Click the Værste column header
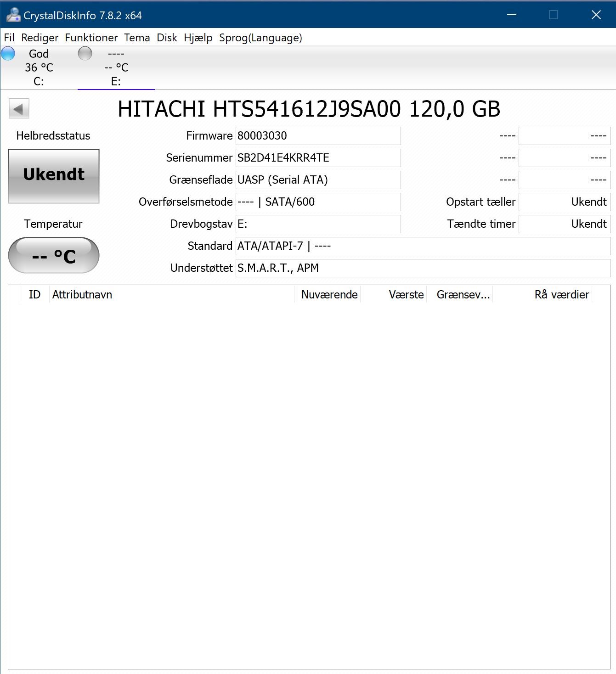This screenshot has width=616, height=674. click(394, 294)
